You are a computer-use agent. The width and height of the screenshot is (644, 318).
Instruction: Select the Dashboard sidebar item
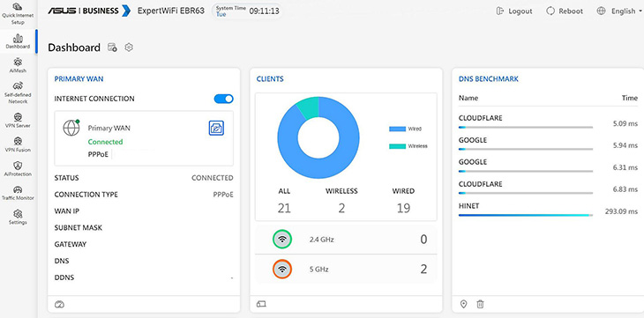(18, 41)
